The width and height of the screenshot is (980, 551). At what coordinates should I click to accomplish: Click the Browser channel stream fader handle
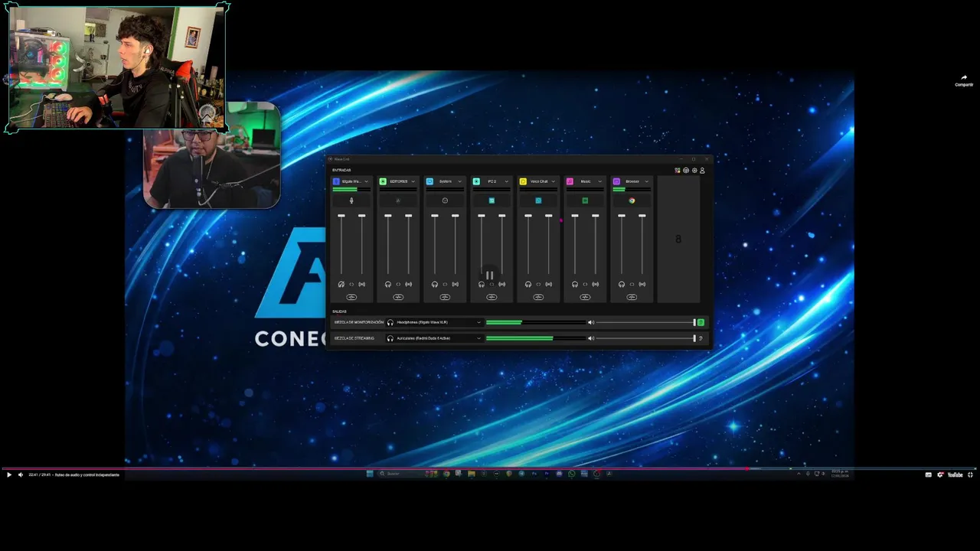(x=642, y=216)
